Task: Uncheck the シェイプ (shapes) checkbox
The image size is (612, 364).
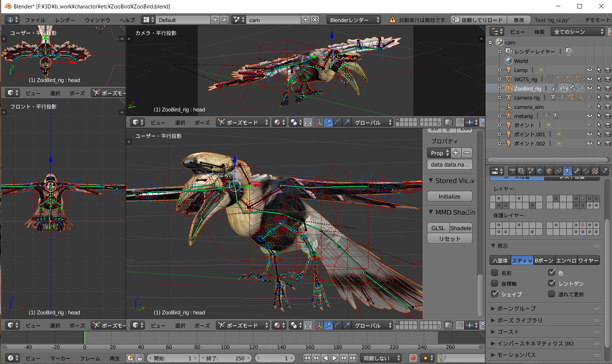Action: click(x=495, y=294)
